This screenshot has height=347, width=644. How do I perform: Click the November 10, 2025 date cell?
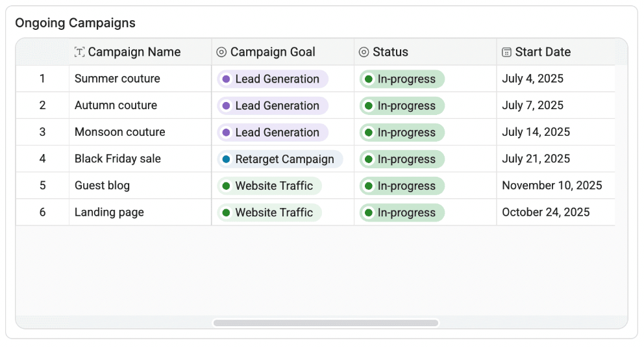[x=552, y=186]
